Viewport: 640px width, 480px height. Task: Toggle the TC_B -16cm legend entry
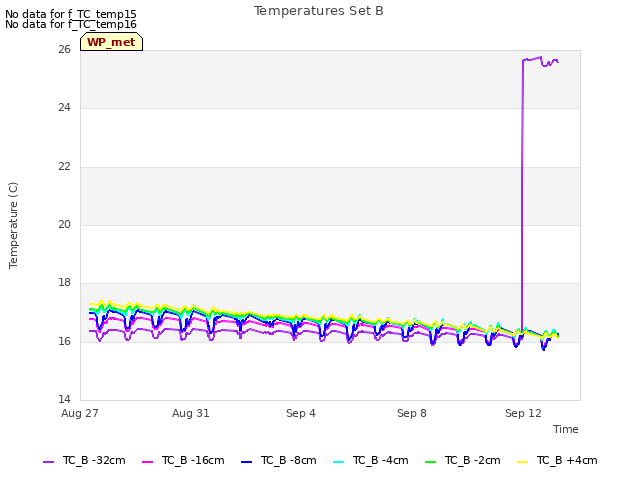tap(183, 461)
